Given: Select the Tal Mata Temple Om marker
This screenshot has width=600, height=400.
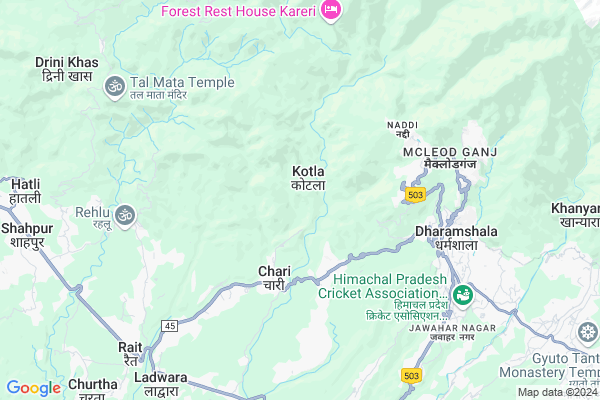Looking at the screenshot, I should point(115,87).
